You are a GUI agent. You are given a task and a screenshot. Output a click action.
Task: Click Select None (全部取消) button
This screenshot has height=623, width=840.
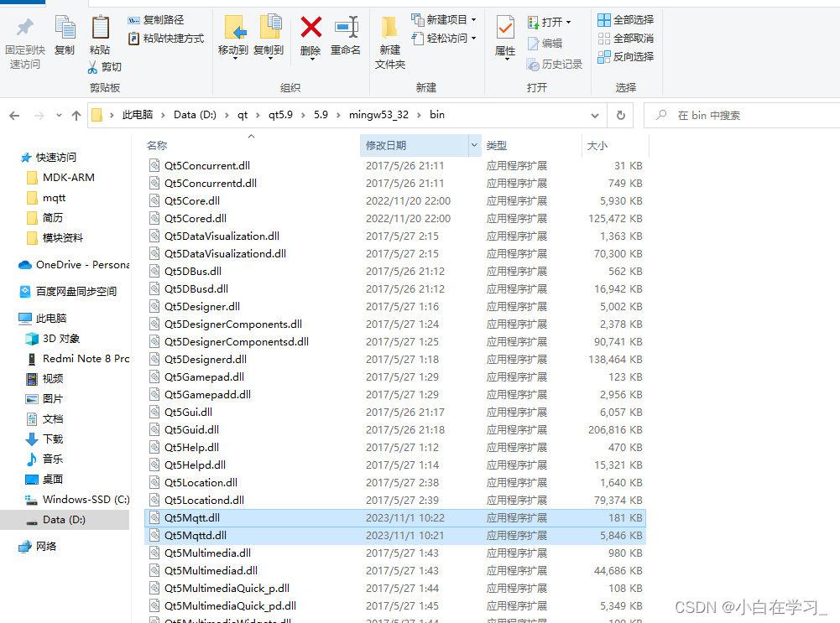626,39
